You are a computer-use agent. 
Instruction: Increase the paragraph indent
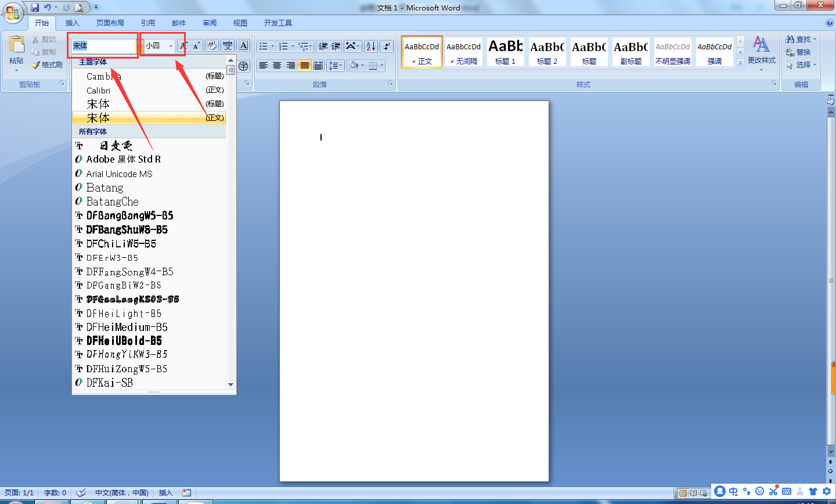pos(336,46)
